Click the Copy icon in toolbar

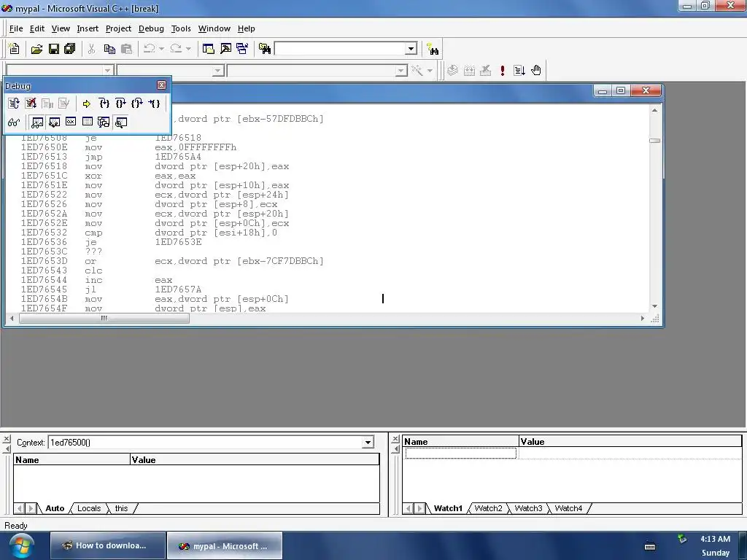click(109, 49)
